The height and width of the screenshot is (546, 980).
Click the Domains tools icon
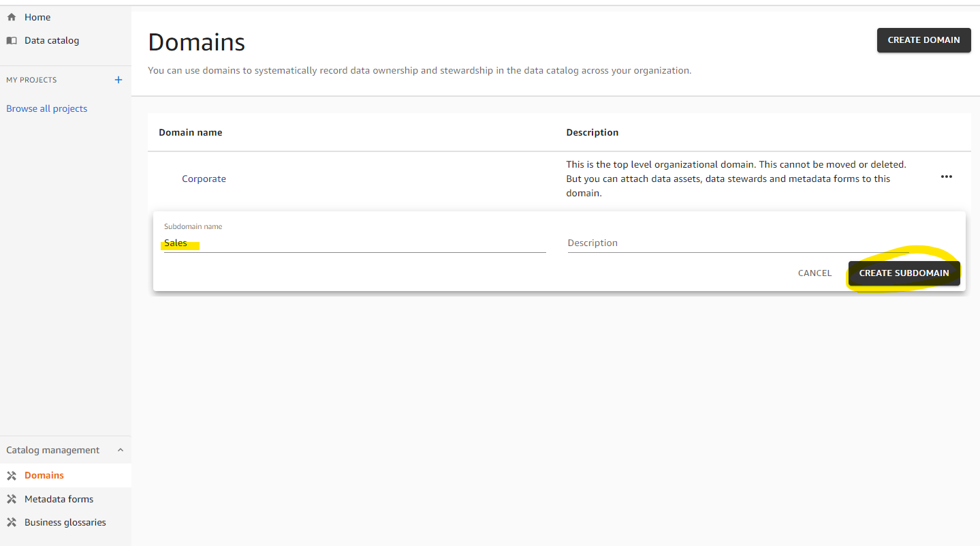click(12, 475)
